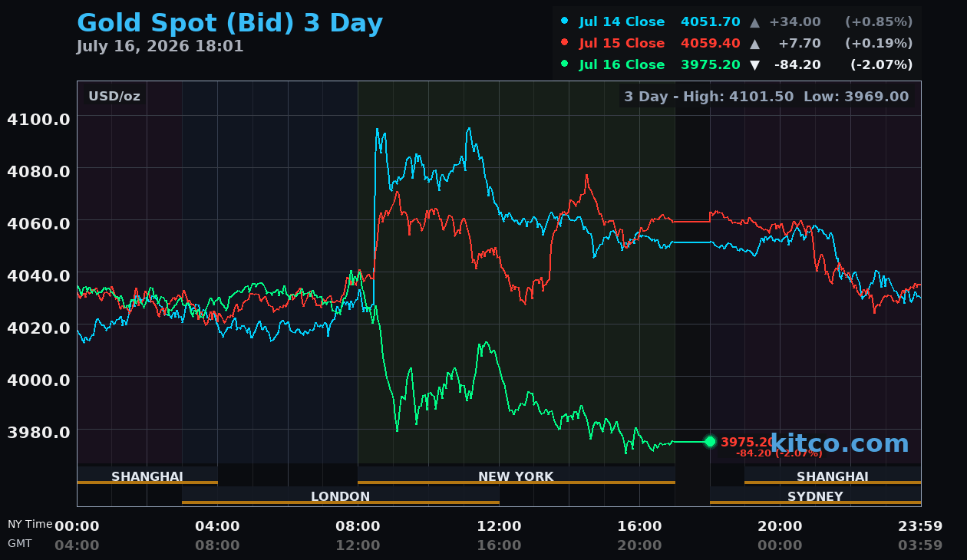Click the 4059.40 close value
This screenshot has height=560, width=967.
(711, 43)
